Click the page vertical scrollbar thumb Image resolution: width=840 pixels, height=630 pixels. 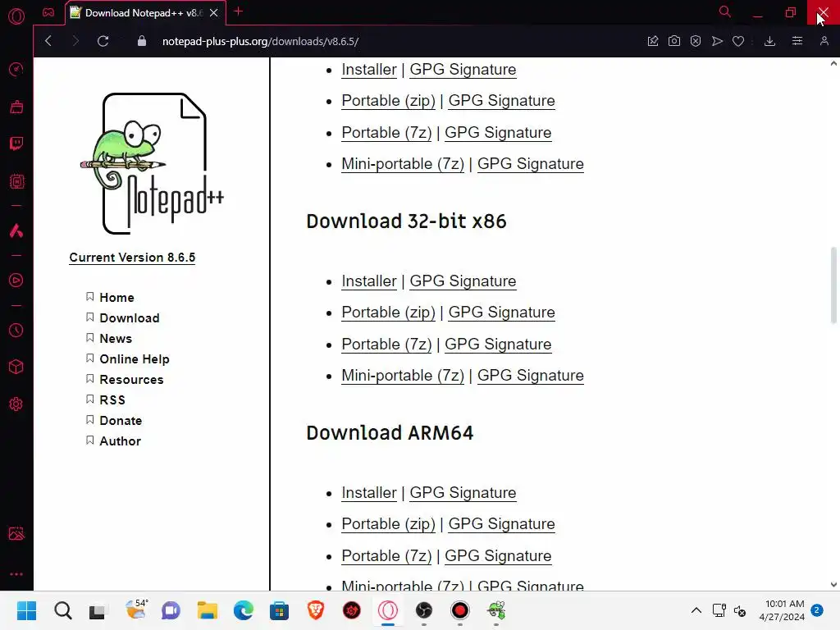pyautogui.click(x=833, y=285)
